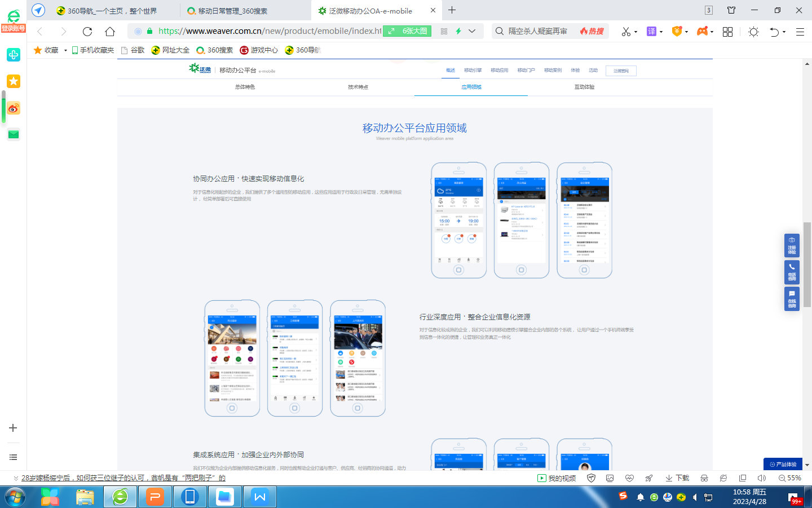This screenshot has width=812, height=508.
Task: Open Weibo icon in sidebar
Action: point(14,108)
